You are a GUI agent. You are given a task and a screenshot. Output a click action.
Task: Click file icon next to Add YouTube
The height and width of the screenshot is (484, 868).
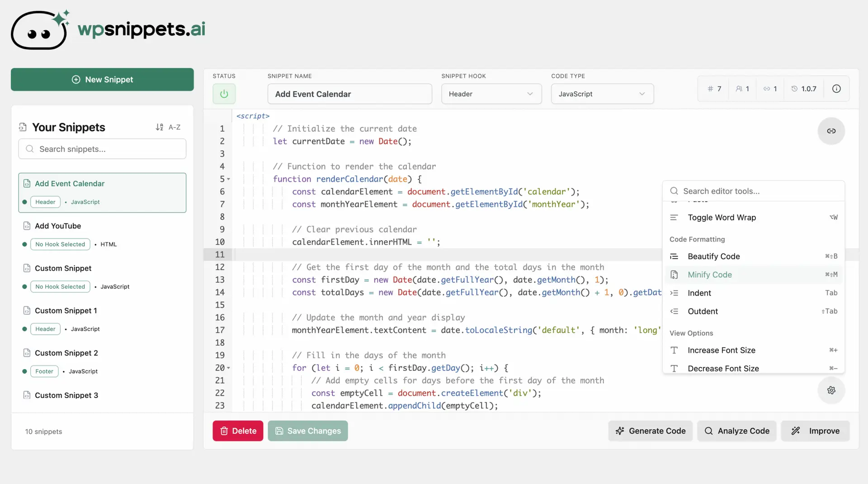coord(27,226)
